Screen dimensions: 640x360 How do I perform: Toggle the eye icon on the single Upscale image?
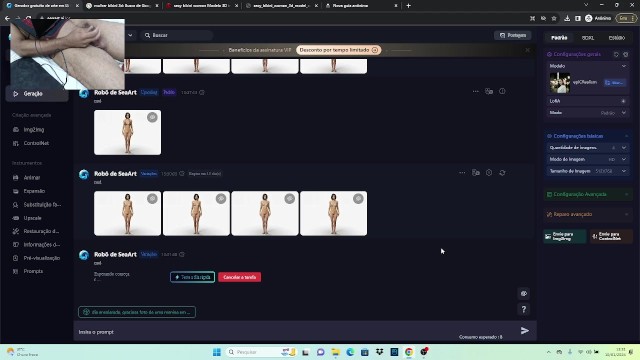(x=152, y=117)
